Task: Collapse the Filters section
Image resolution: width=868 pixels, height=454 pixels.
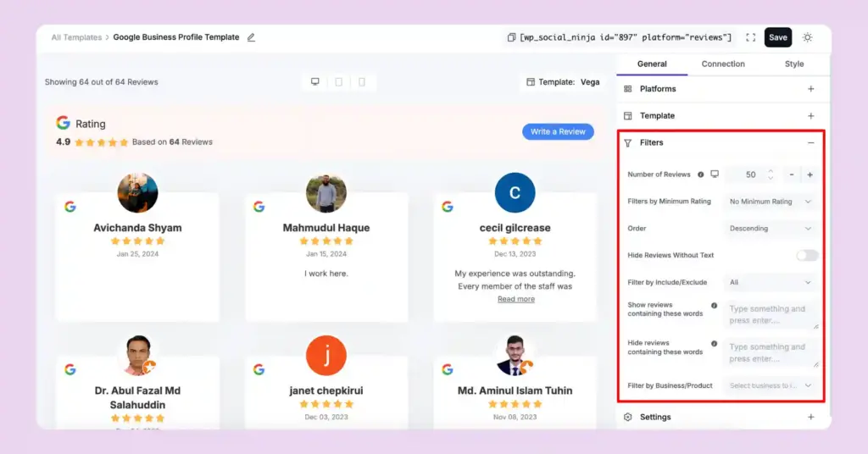Action: click(x=810, y=143)
